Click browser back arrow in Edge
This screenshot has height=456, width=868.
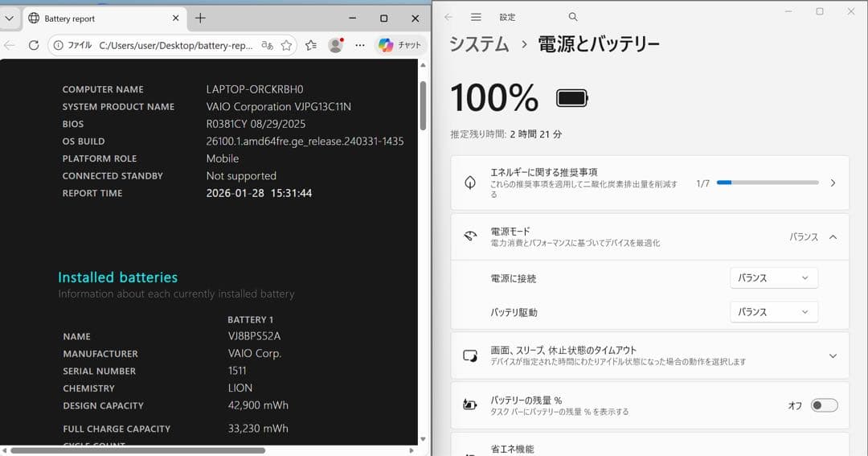(9, 45)
